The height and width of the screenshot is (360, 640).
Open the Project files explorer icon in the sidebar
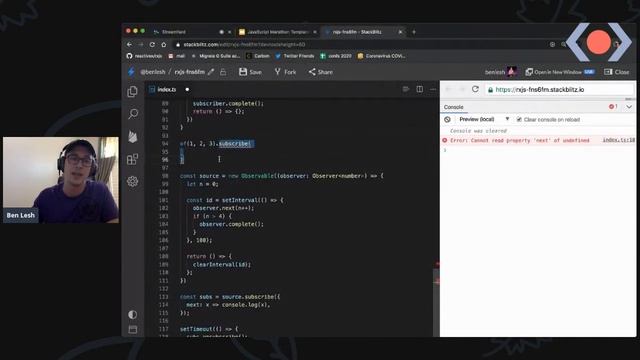click(x=132, y=91)
